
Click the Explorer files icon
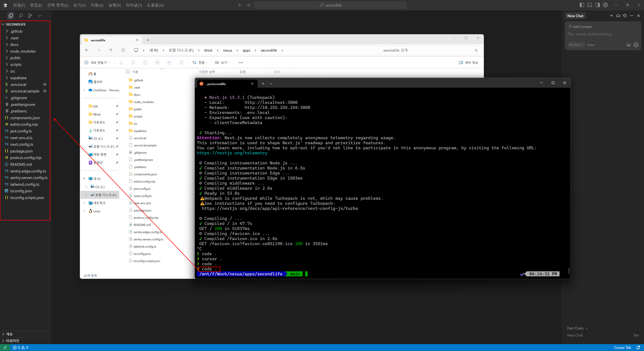click(11, 15)
